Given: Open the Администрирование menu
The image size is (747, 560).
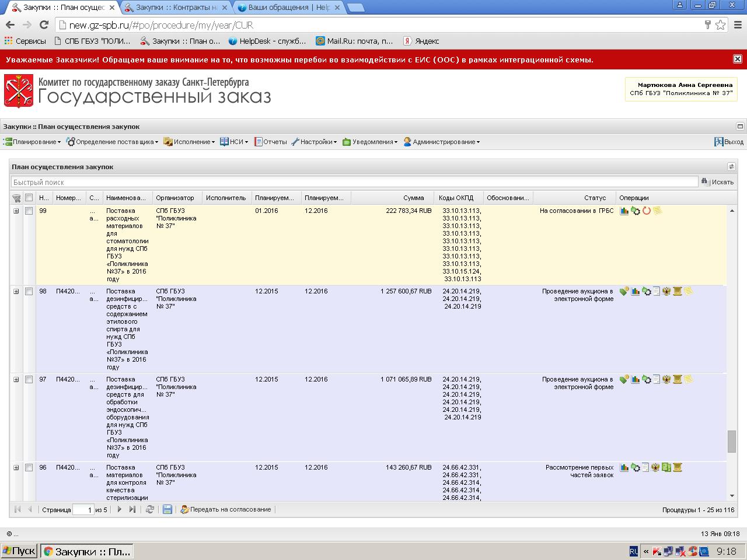Looking at the screenshot, I should click(x=442, y=142).
